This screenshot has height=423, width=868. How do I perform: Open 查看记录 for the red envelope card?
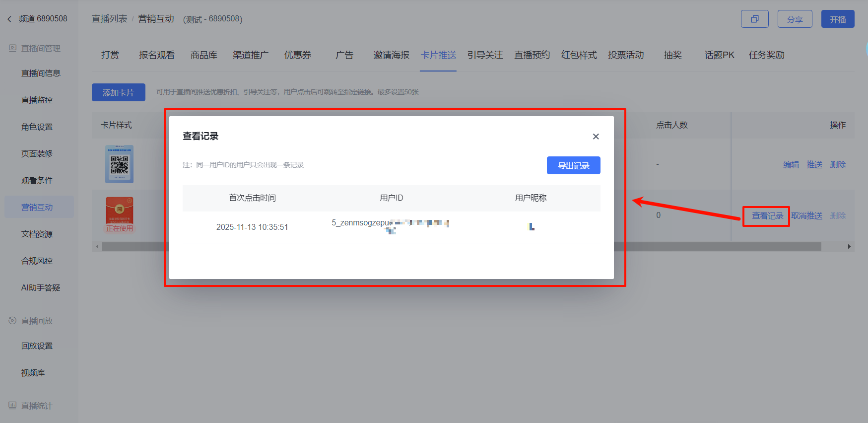click(x=767, y=215)
